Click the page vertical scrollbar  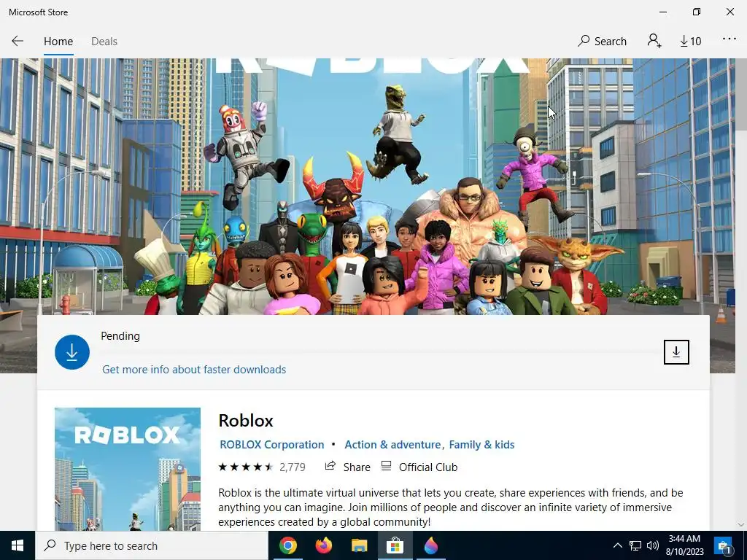click(741, 93)
